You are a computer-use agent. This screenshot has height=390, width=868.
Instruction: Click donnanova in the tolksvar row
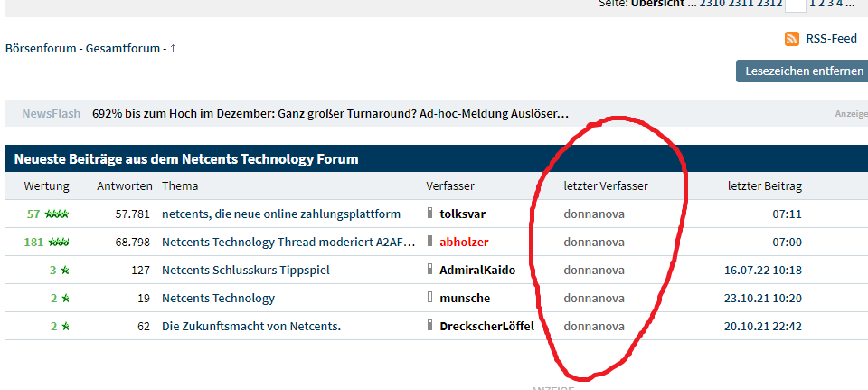594,214
